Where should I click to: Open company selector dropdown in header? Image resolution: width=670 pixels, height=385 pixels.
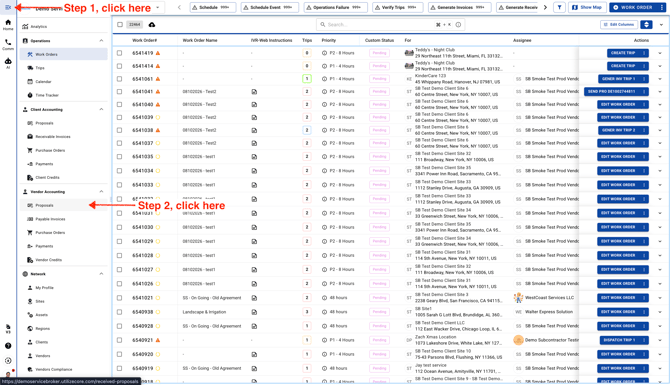(x=158, y=7)
